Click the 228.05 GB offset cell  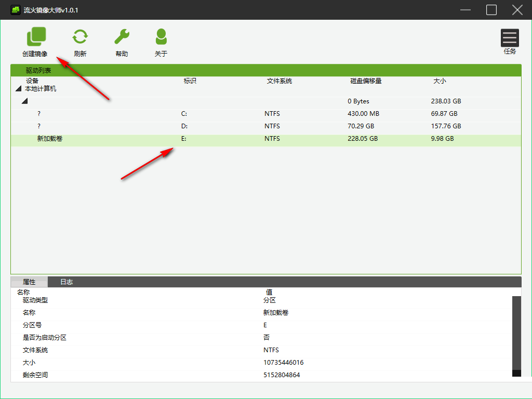point(363,139)
